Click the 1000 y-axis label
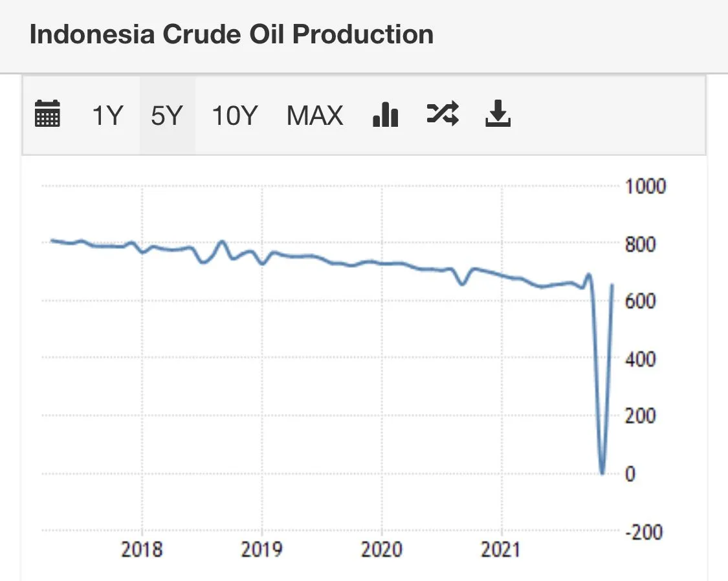 [x=645, y=187]
